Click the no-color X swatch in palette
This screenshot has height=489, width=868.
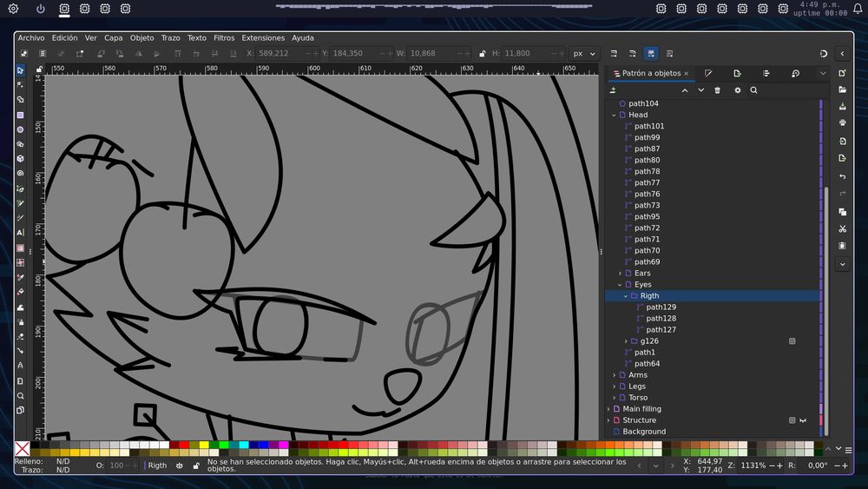(x=23, y=448)
